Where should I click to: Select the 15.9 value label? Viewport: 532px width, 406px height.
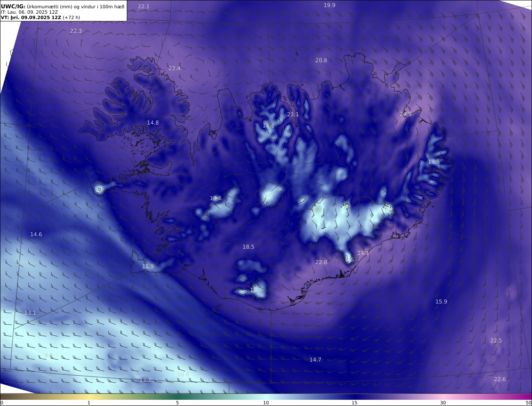tap(441, 302)
